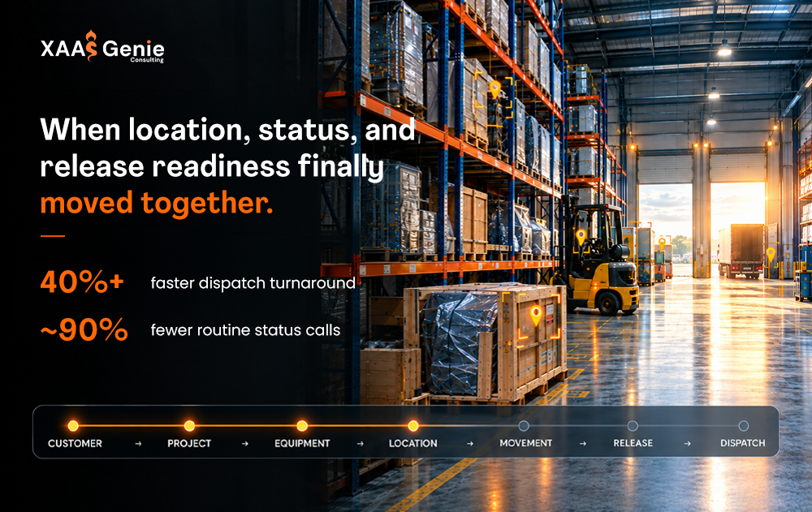
Task: Click the "release readiness finally" headline line
Action: pos(212,166)
